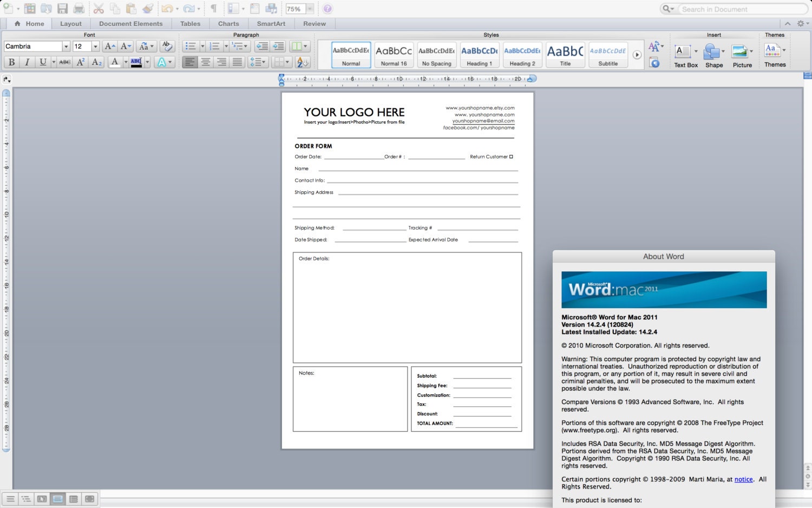Screen dimensions: 812x508
Task: Open the Review tab
Action: (314, 23)
